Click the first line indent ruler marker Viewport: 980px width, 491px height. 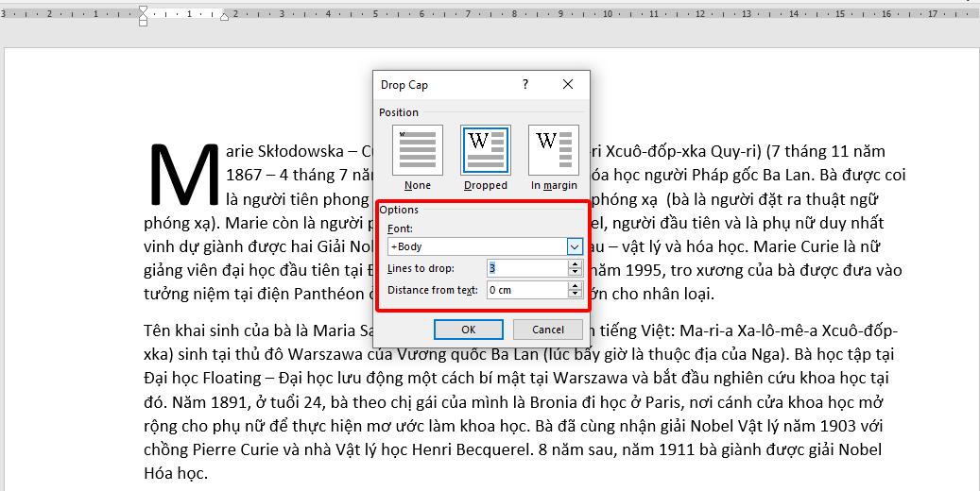(143, 8)
